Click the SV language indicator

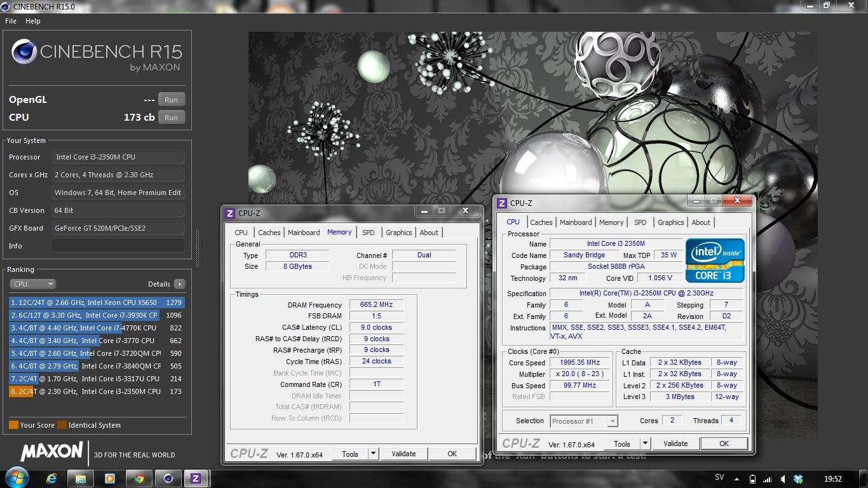pyautogui.click(x=719, y=478)
